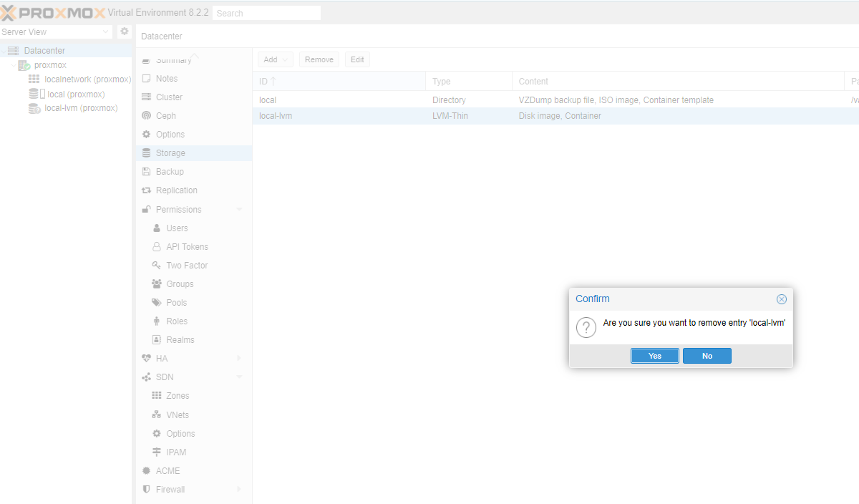859x504 pixels.
Task: Click the Proxmox logo
Action: pos(53,13)
